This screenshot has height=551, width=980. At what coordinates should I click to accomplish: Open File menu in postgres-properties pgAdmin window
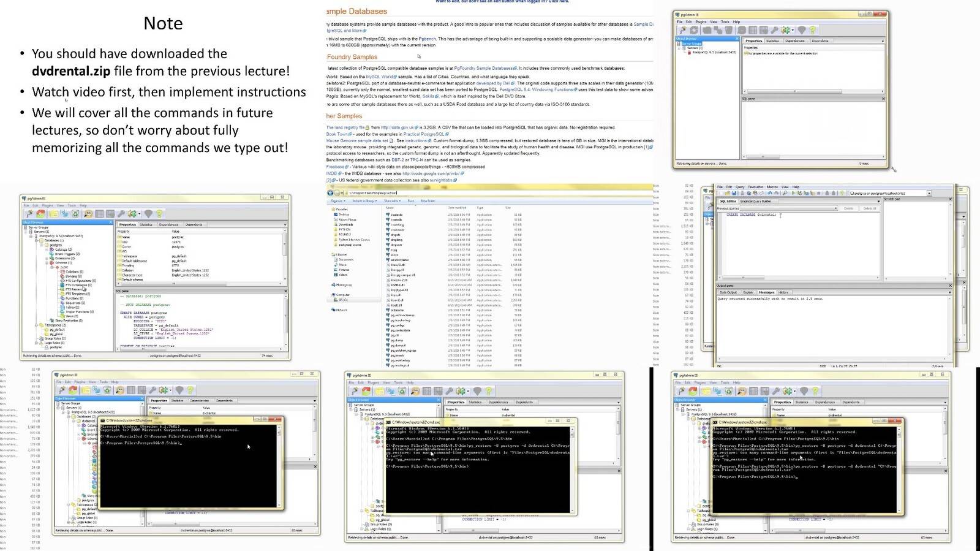(x=26, y=205)
